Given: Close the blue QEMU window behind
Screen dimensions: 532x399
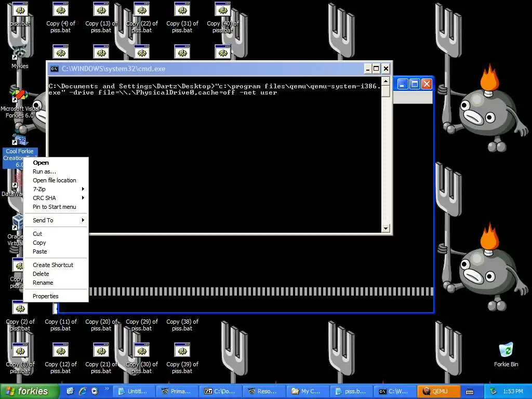Looking at the screenshot, I should (x=427, y=84).
